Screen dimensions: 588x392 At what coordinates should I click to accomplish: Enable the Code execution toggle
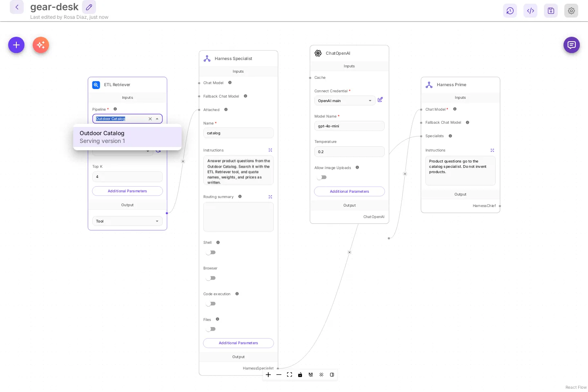click(x=211, y=304)
